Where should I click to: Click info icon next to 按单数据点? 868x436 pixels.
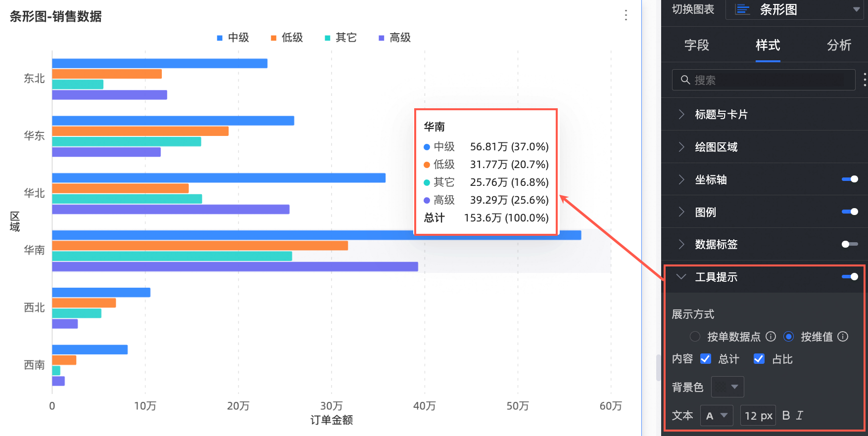coord(771,337)
